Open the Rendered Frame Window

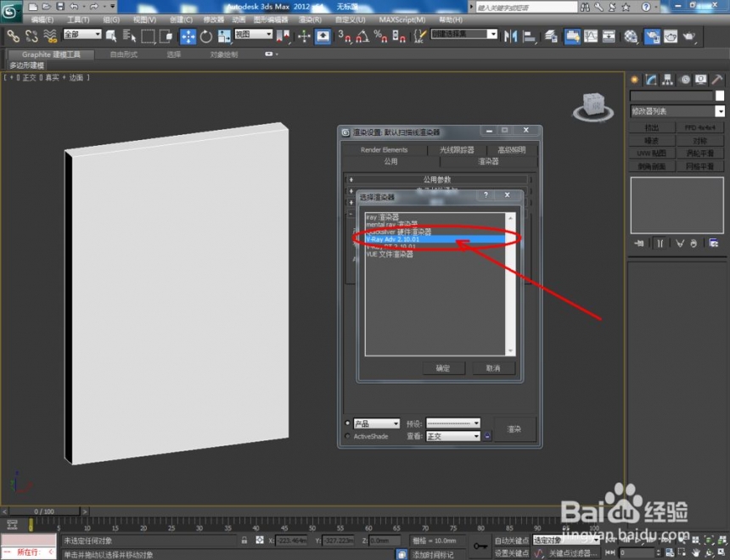(x=671, y=36)
